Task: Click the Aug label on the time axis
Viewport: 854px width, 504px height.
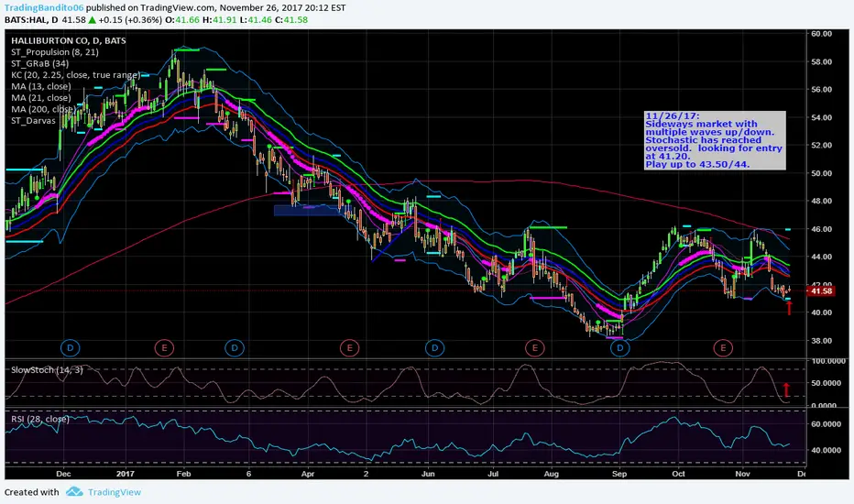Action: pos(552,474)
